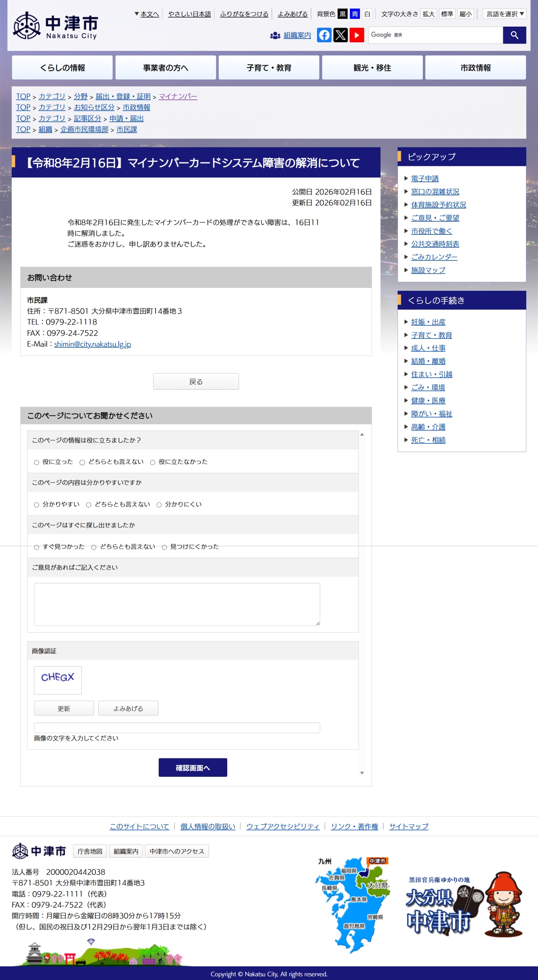Select the 分かりにくい radio button

pos(159,505)
